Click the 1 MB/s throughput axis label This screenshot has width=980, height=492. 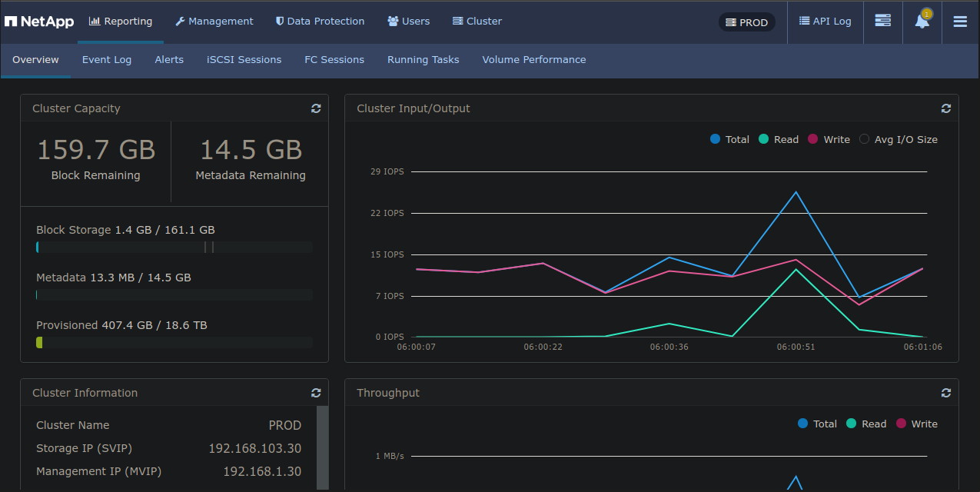coord(390,456)
